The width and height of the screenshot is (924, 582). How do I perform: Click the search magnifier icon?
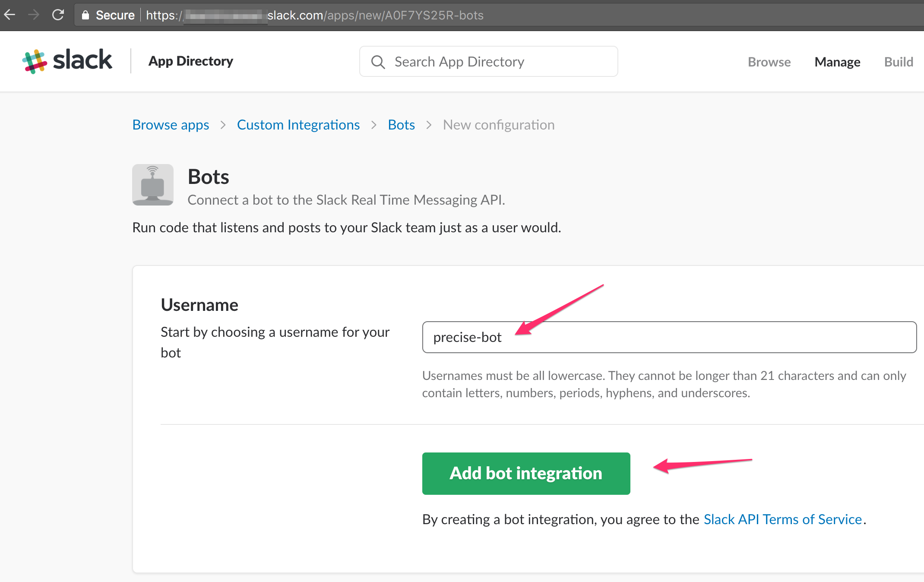tap(378, 62)
